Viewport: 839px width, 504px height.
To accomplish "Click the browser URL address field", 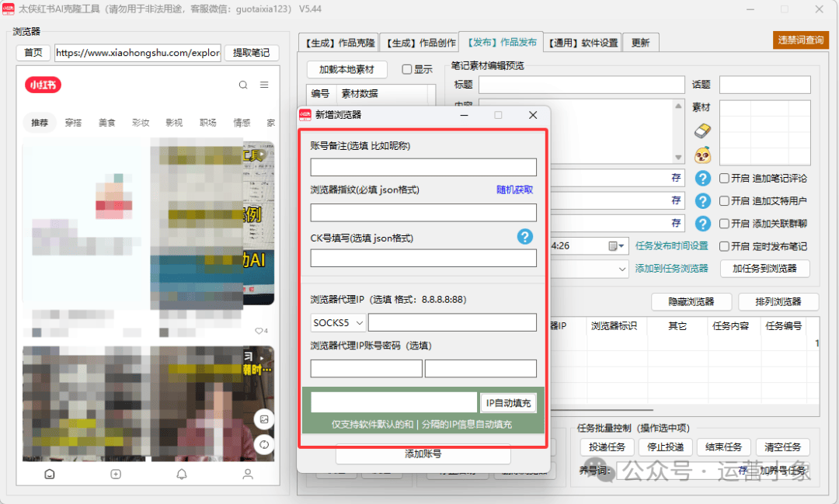I will pyautogui.click(x=138, y=53).
